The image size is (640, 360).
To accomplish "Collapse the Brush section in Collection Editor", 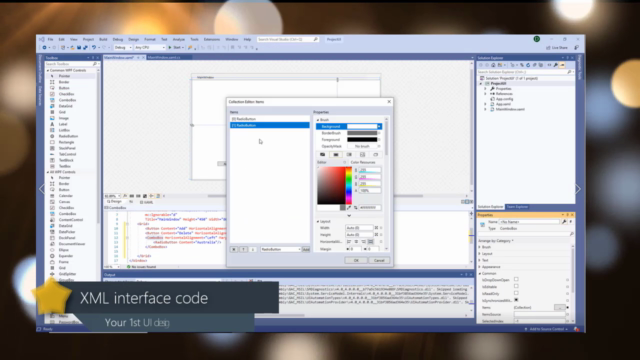I will tap(318, 120).
